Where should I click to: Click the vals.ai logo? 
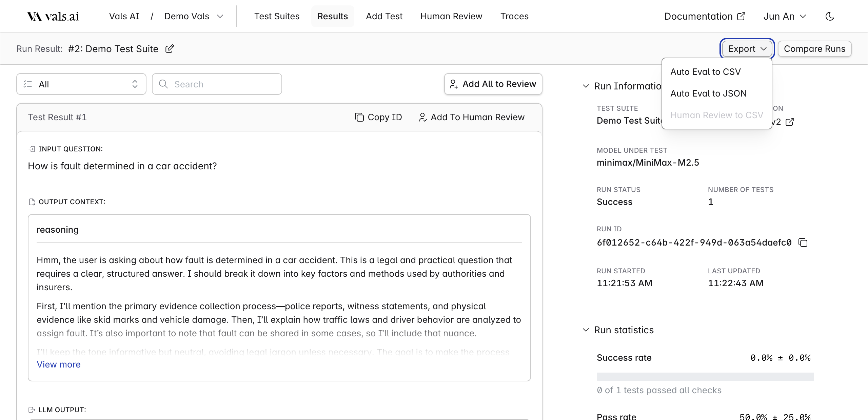pyautogui.click(x=53, y=16)
